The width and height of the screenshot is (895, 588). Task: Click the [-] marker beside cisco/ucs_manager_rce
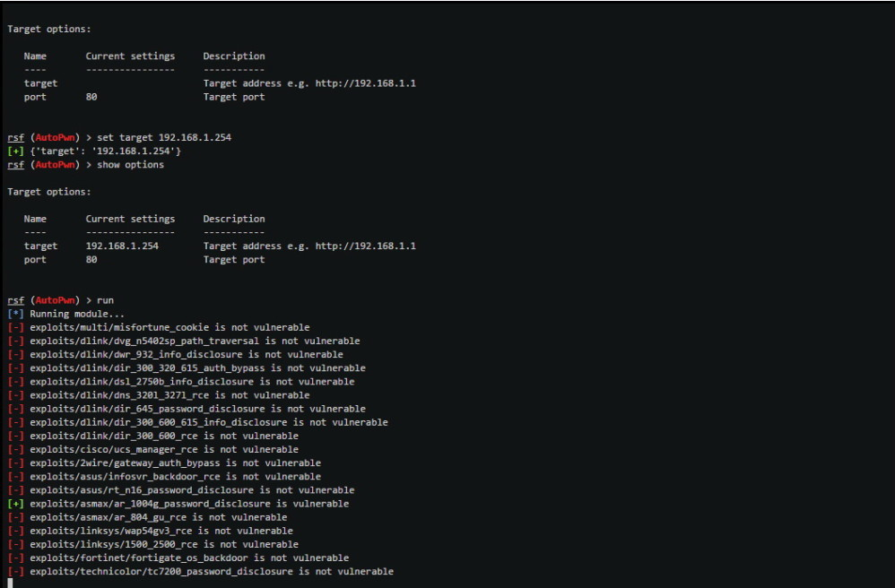[x=15, y=449]
